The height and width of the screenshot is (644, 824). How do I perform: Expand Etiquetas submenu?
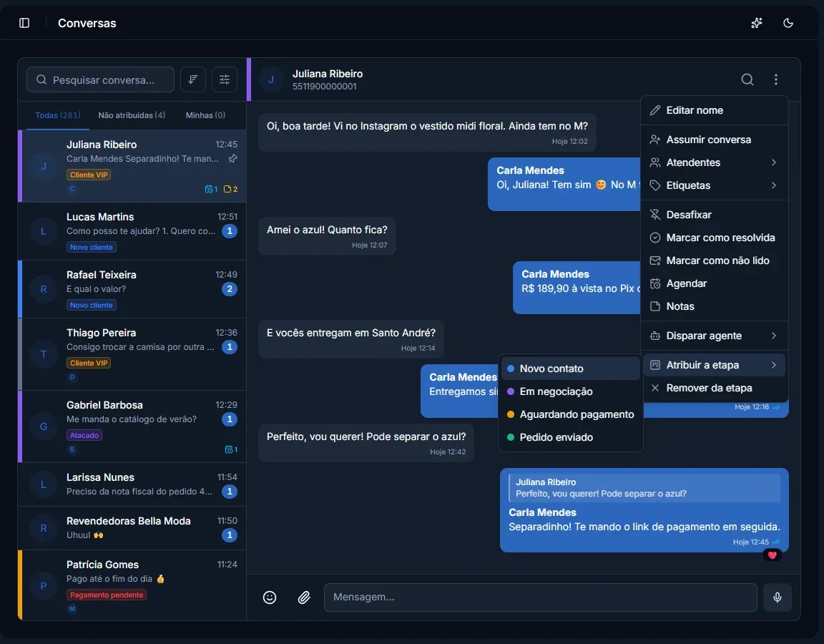pyautogui.click(x=714, y=185)
